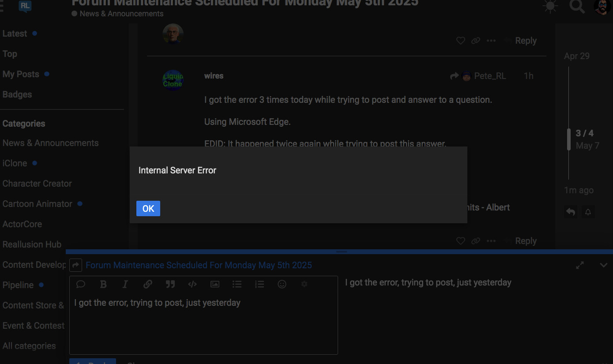Toggle composer fullscreen mode
The width and height of the screenshot is (613, 364).
tap(580, 265)
